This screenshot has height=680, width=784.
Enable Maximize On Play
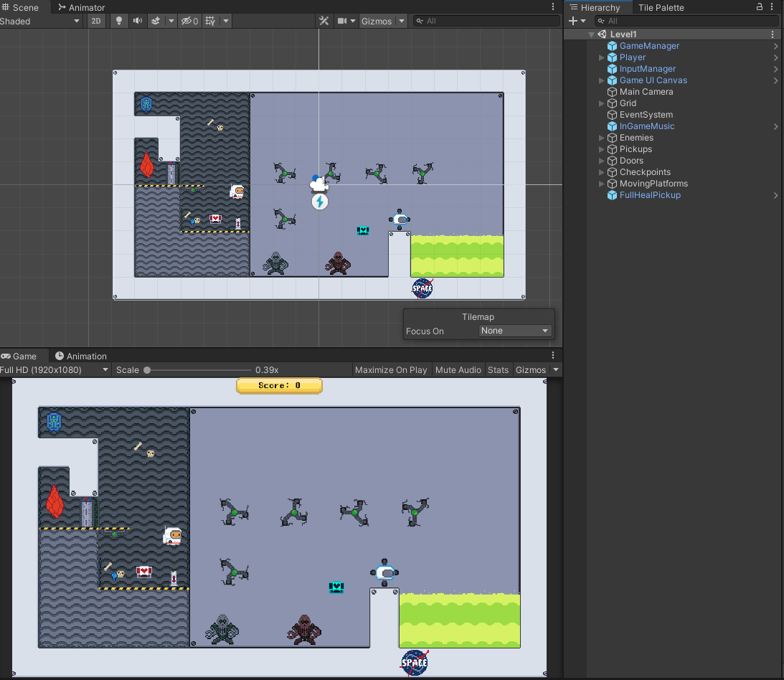click(391, 369)
